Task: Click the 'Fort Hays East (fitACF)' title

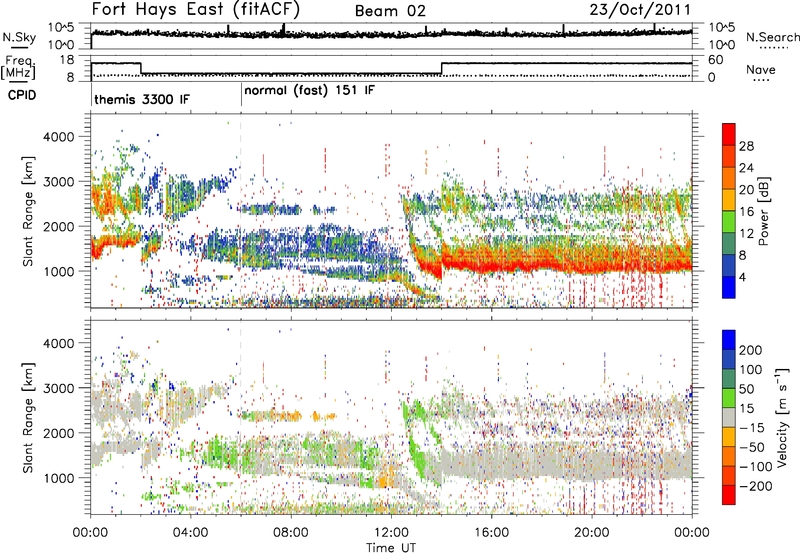Action: coord(196,9)
